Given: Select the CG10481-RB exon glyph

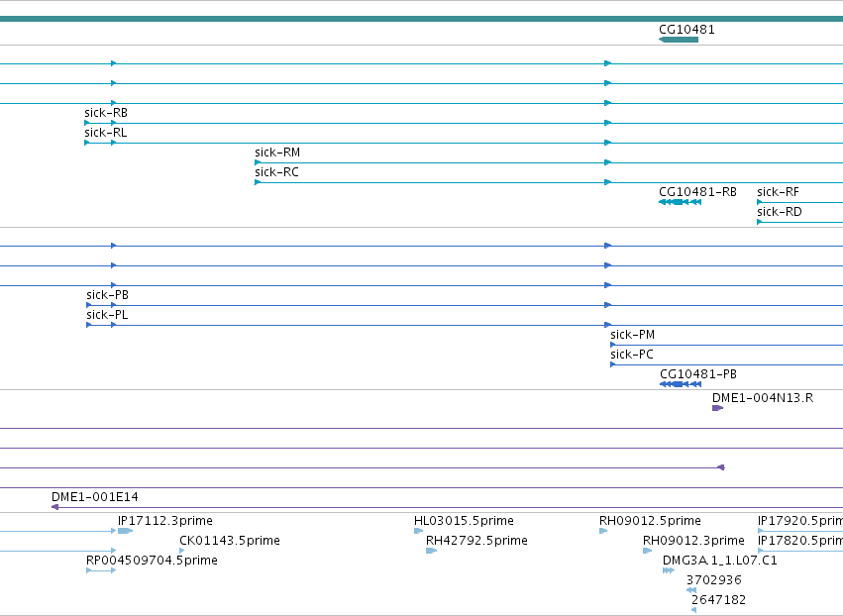Looking at the screenshot, I should point(681,202).
